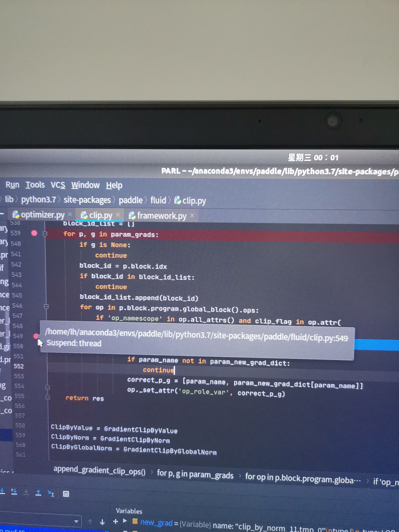
Task: Collapse fold at 'for op in' line
Action: (46, 306)
